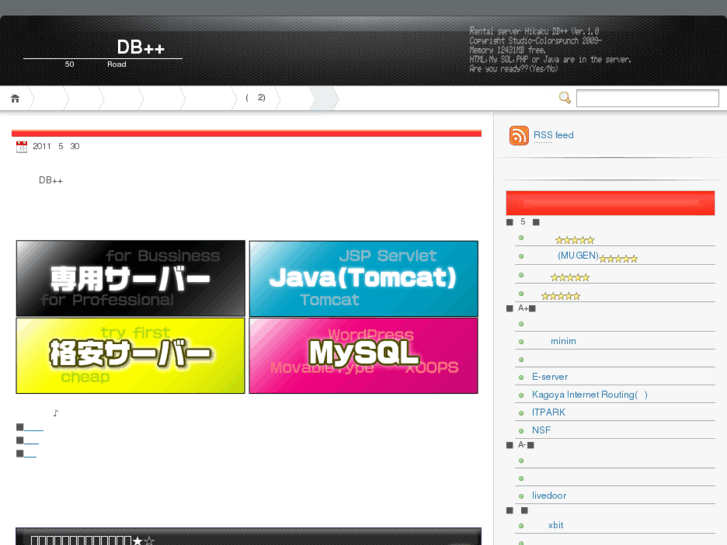Screen dimensions: 727x545
Task: Click the search magnifier icon
Action: tap(565, 98)
